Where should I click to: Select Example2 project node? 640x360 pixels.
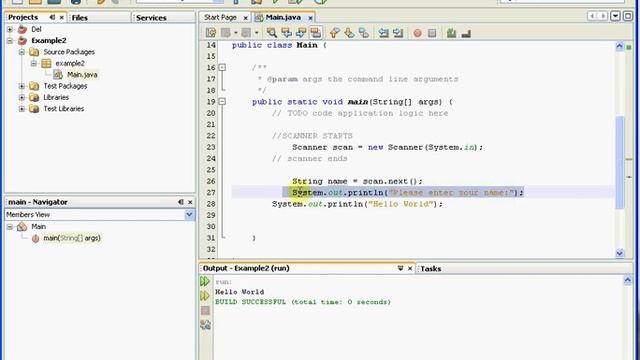tap(49, 41)
